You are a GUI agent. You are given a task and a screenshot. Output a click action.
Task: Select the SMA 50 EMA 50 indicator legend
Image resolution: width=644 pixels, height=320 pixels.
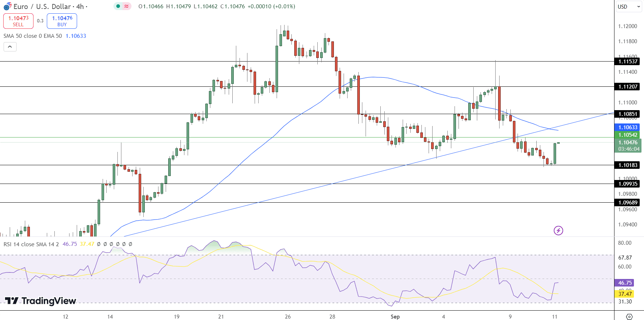click(x=33, y=36)
